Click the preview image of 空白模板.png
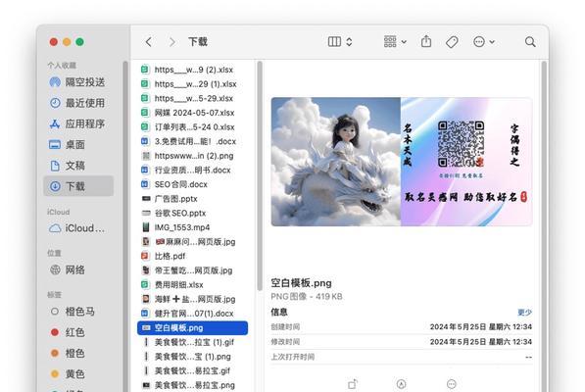Screen dimensions: 585x392 click(x=402, y=162)
